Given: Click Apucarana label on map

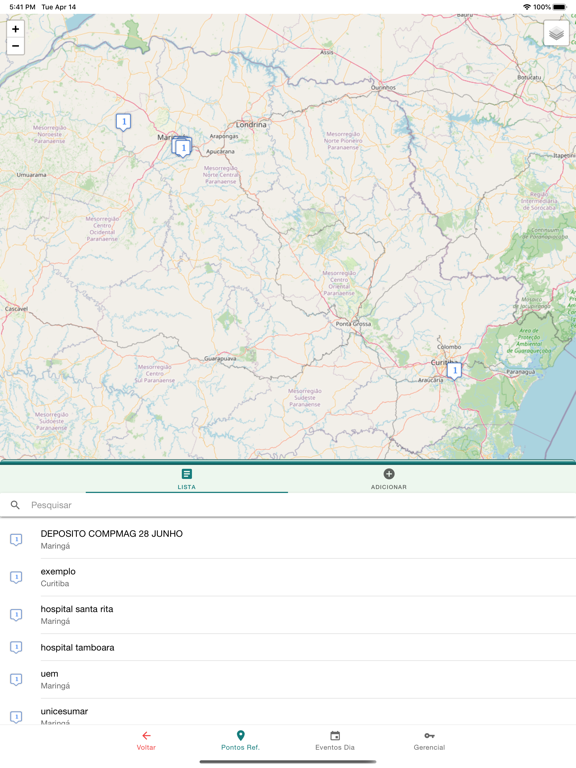Looking at the screenshot, I should 220,151.
